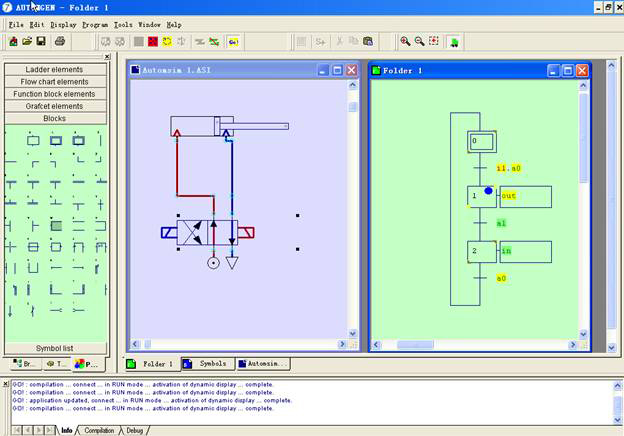
Task: Click up arrow of the output panel scrollbar
Action: click(617, 385)
